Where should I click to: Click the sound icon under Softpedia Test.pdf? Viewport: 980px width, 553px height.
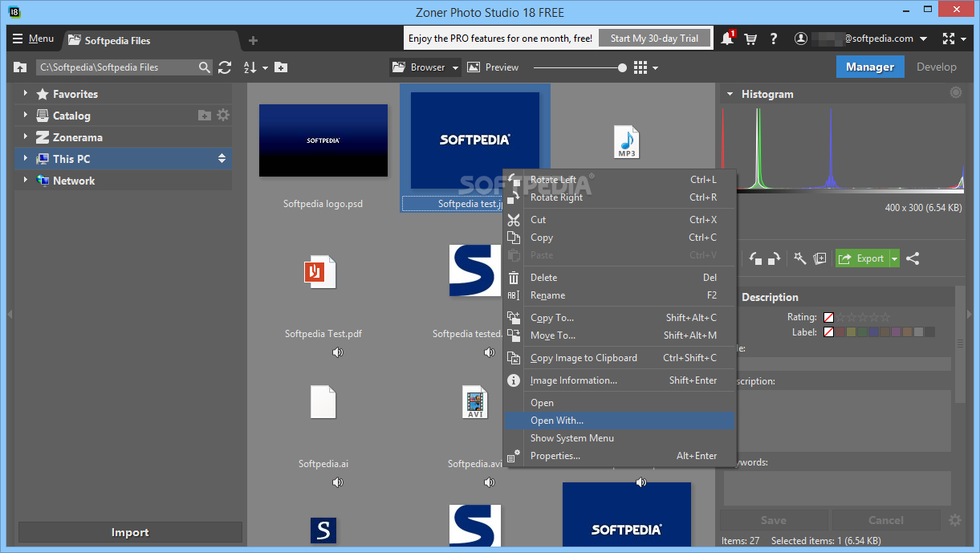(x=338, y=352)
